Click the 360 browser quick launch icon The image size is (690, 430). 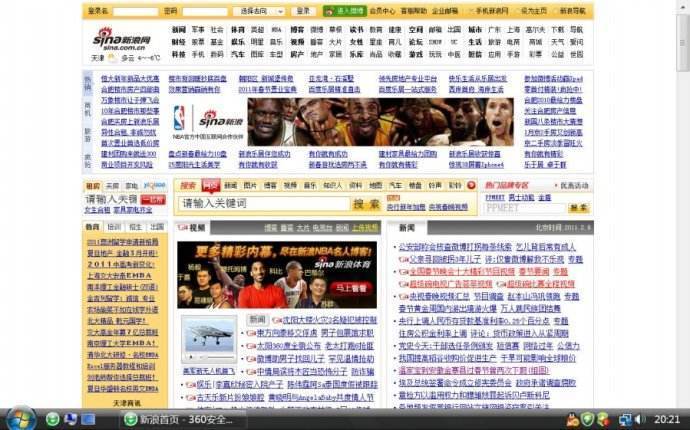[x=52, y=419]
